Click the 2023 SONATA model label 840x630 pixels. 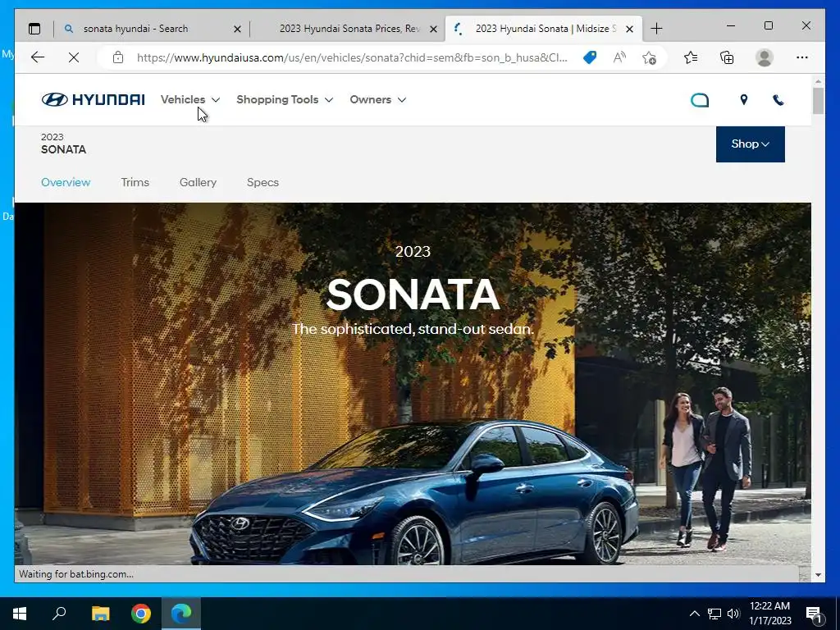coord(63,144)
